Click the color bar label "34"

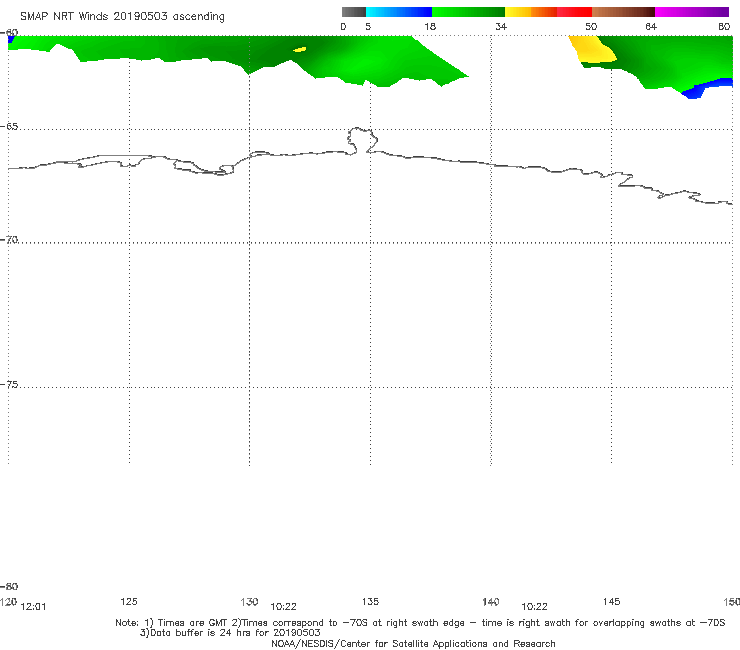[501, 26]
